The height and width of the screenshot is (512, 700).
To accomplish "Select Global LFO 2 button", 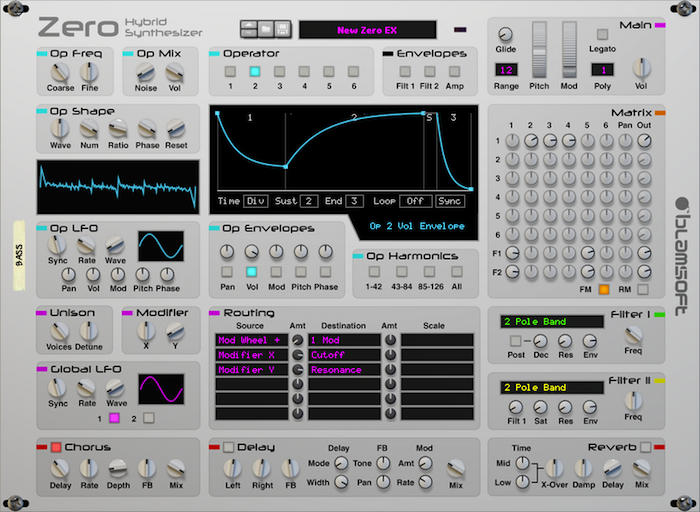I will (149, 418).
